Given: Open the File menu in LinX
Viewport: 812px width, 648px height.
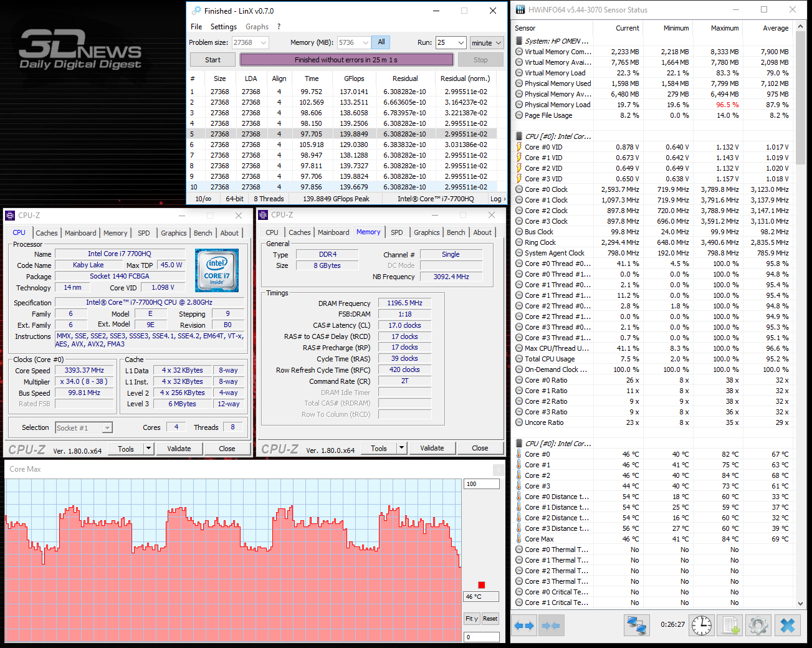Looking at the screenshot, I should [196, 27].
